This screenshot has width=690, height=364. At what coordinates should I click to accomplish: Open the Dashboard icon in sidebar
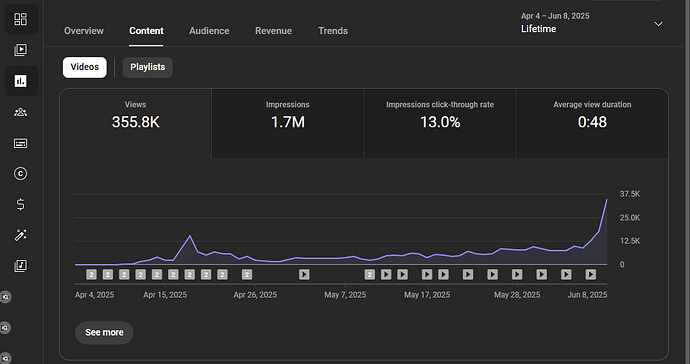pos(21,19)
